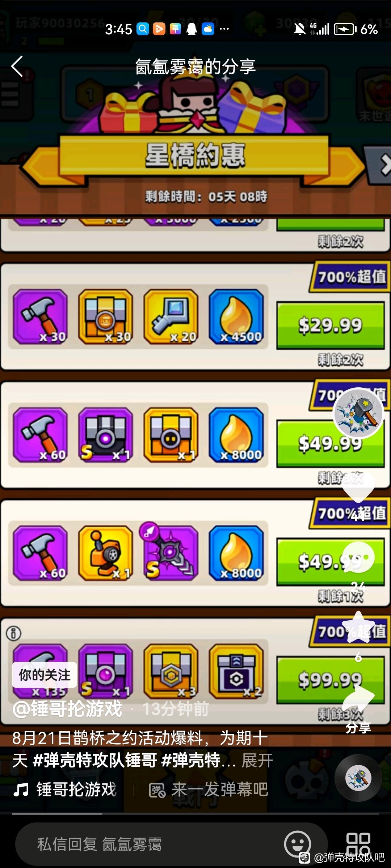Image resolution: width=391 pixels, height=868 pixels.
Task: Select the $29.99 purchase button
Action: point(330,325)
